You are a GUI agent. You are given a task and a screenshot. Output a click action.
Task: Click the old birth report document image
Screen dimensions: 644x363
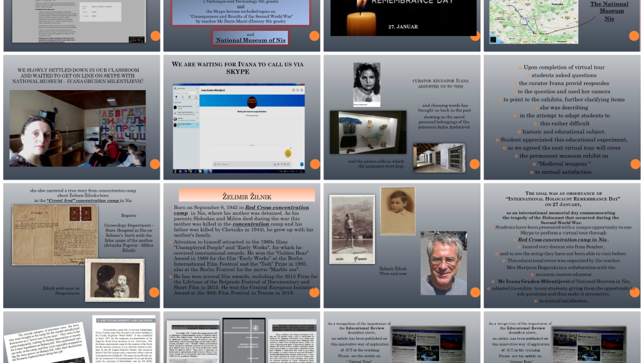click(55, 235)
